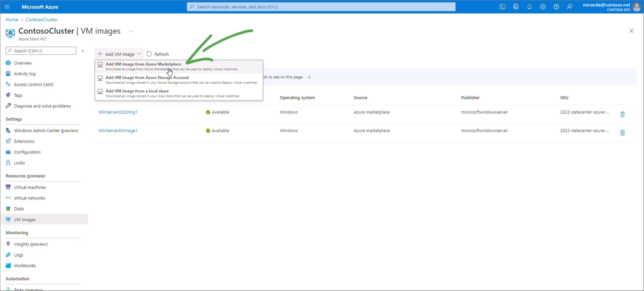
Task: Open the Feedback icon in top bar
Action: point(569,6)
